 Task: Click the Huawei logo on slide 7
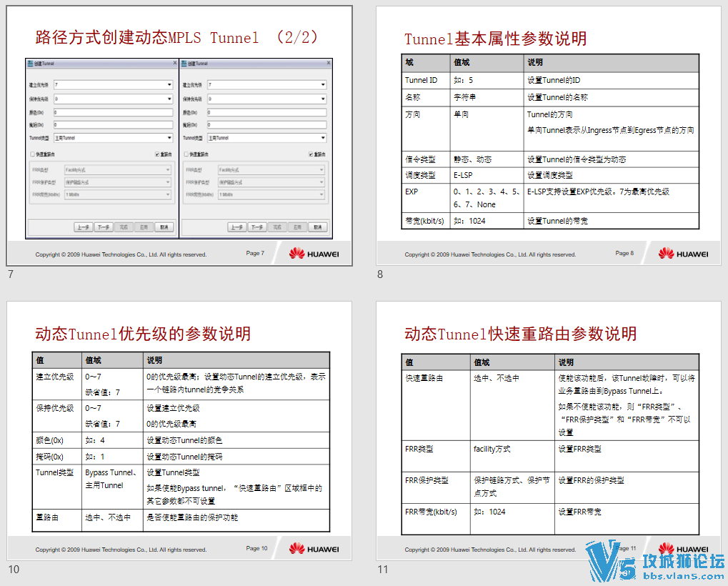tap(314, 254)
